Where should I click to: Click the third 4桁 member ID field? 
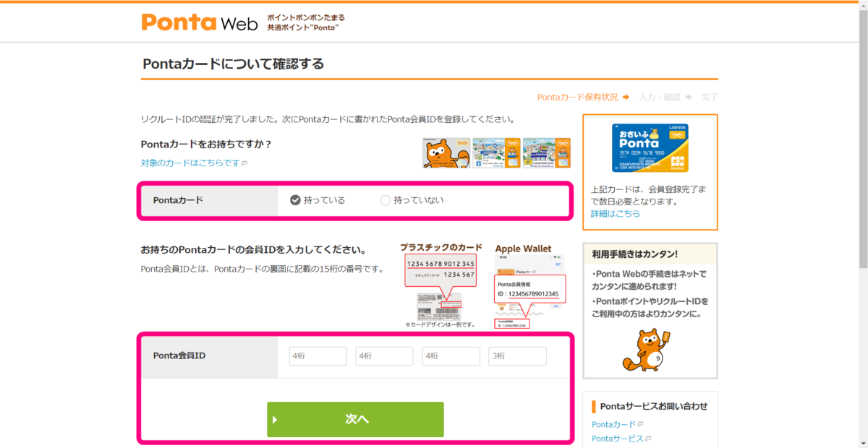pos(451,356)
